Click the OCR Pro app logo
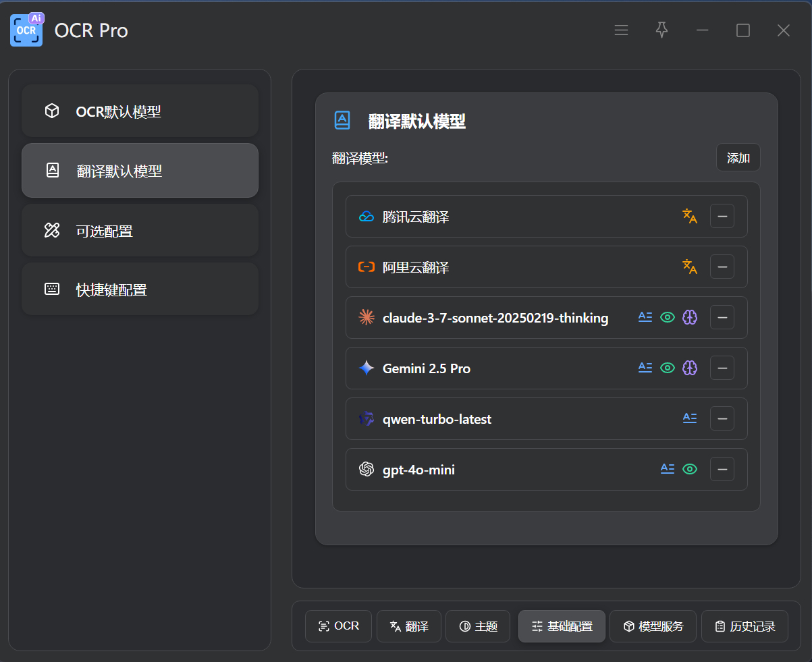The image size is (812, 662). pyautogui.click(x=26, y=30)
